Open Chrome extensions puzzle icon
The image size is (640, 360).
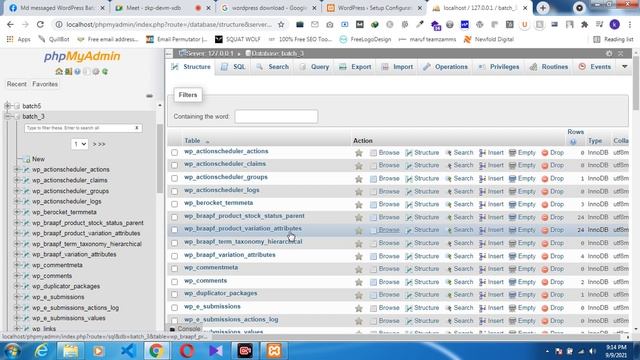[x=584, y=24]
